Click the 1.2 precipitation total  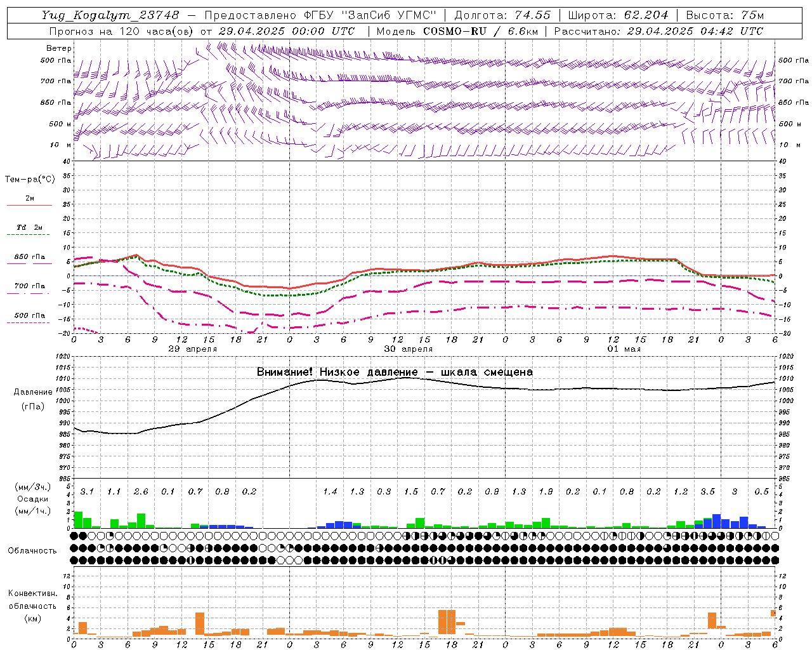click(x=681, y=491)
